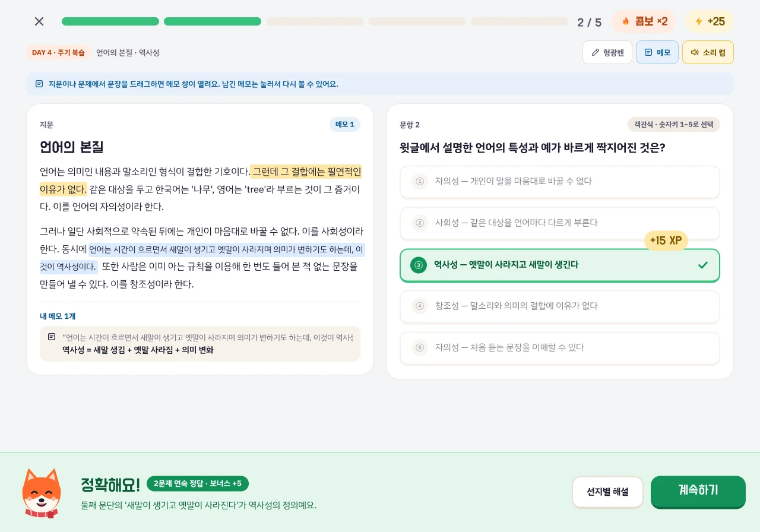Click the fox mascot in feedback bar
The height and width of the screenshot is (532, 760).
(x=42, y=493)
